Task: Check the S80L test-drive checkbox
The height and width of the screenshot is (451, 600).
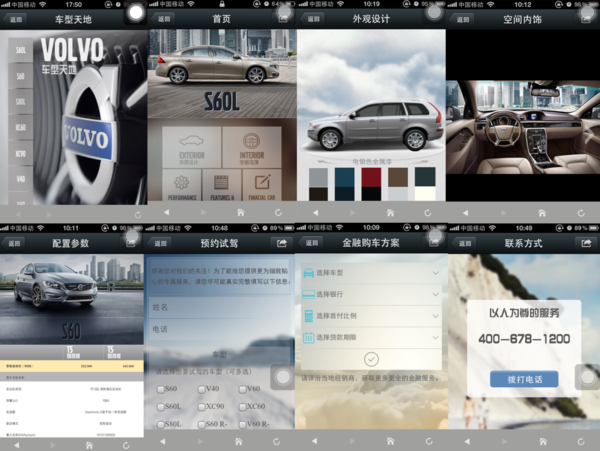Action: click(161, 425)
